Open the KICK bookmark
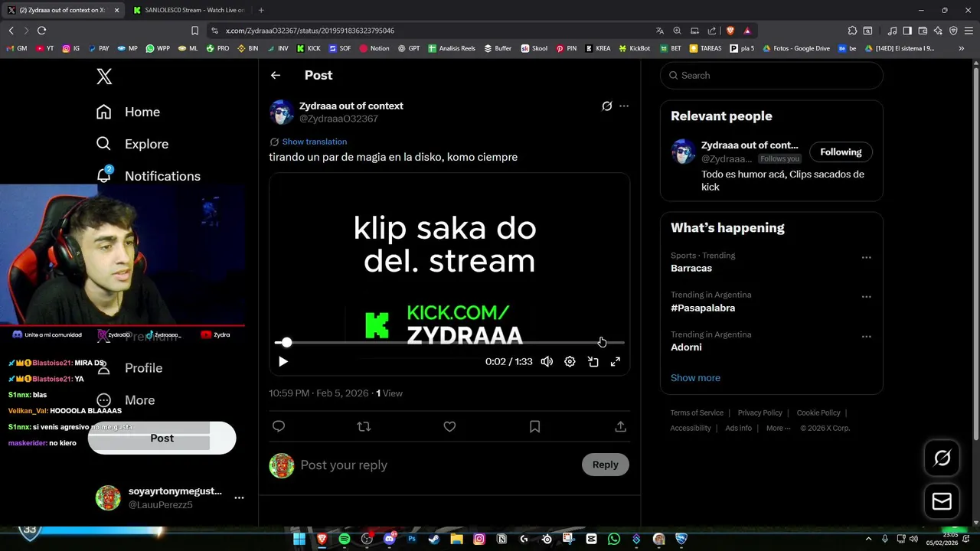 309,48
